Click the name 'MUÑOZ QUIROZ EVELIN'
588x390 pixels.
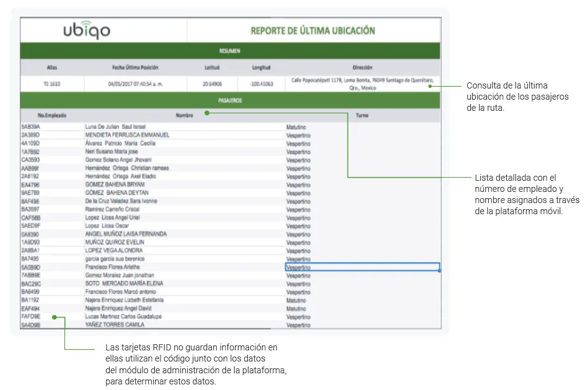click(115, 243)
